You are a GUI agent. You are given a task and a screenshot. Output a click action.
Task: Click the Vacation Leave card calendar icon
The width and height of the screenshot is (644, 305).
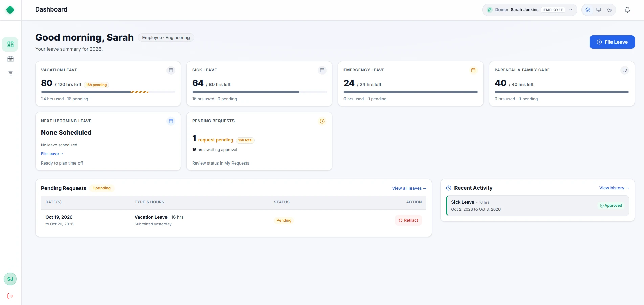(171, 70)
